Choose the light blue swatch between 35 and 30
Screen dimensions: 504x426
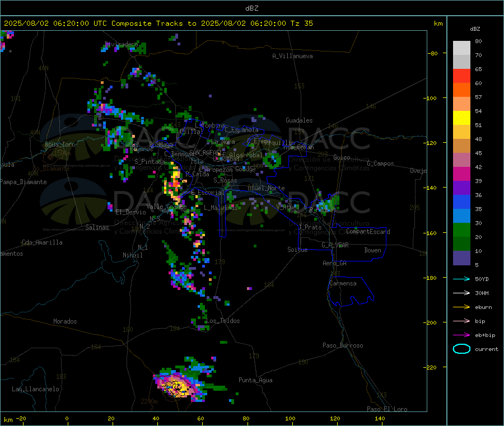pos(461,216)
